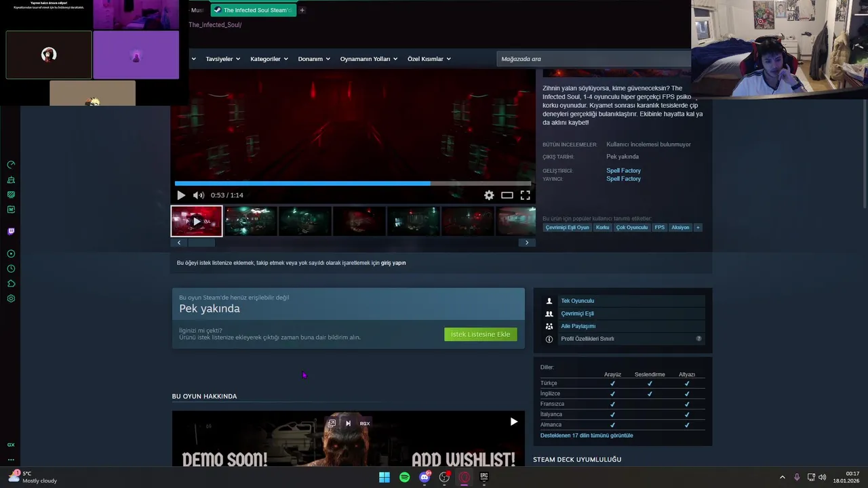
Task: Open Spotify from the taskbar
Action: click(x=405, y=477)
